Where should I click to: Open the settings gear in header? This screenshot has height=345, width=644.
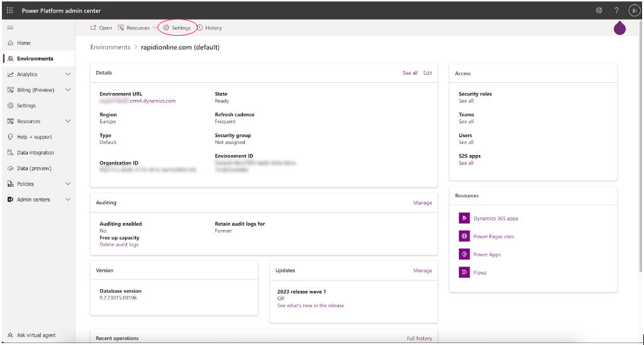pyautogui.click(x=599, y=11)
